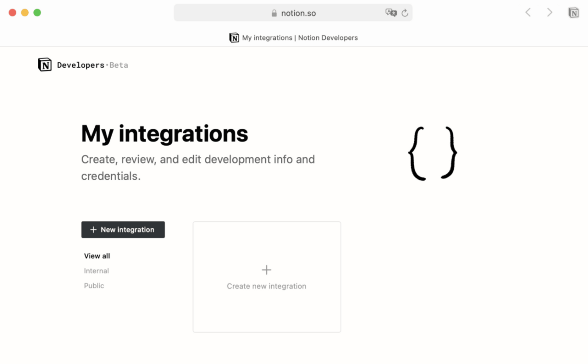Reload the page using the refresh icon
588x364 pixels.
(x=405, y=13)
